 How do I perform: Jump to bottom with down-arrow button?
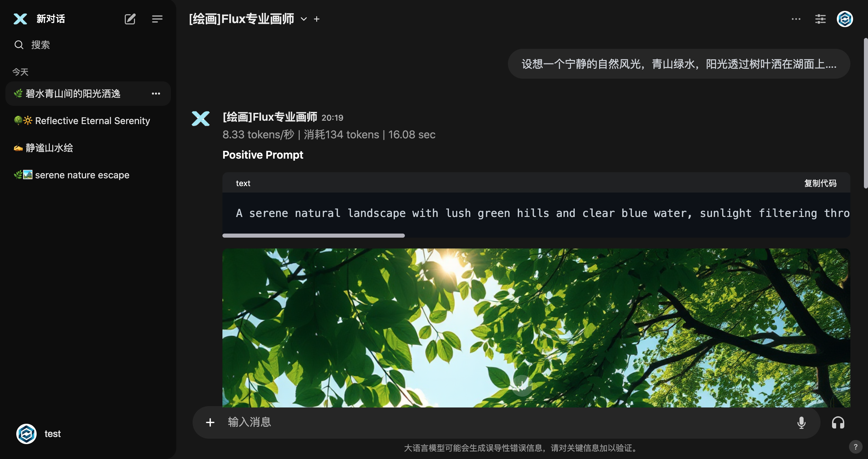[x=522, y=385]
